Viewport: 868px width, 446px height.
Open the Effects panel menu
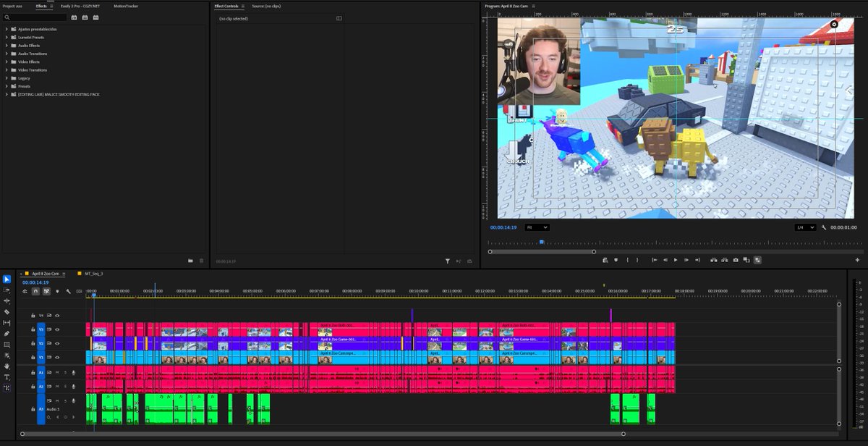pyautogui.click(x=52, y=5)
